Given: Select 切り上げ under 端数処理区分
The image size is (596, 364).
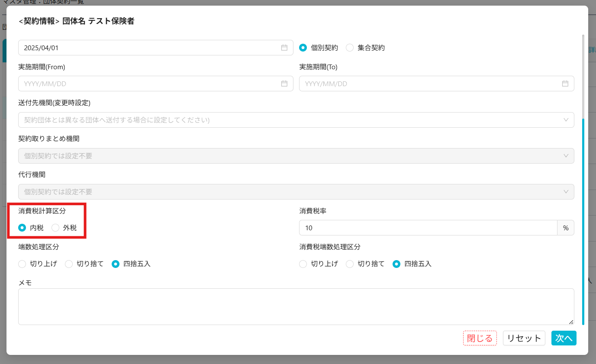Looking at the screenshot, I should (x=23, y=264).
